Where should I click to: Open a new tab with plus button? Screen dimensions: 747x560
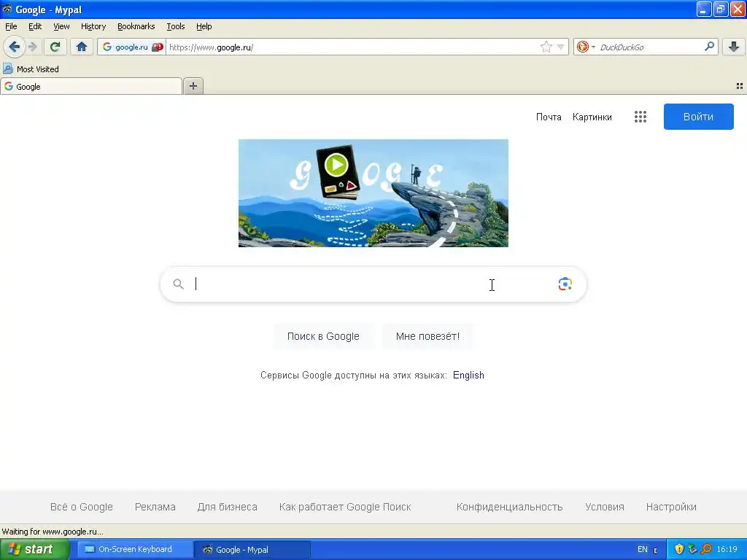193,86
